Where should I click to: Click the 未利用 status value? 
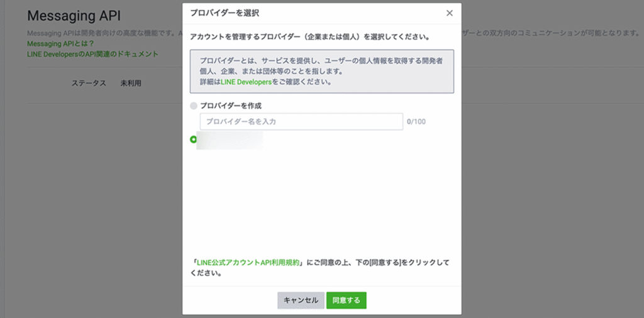[131, 84]
